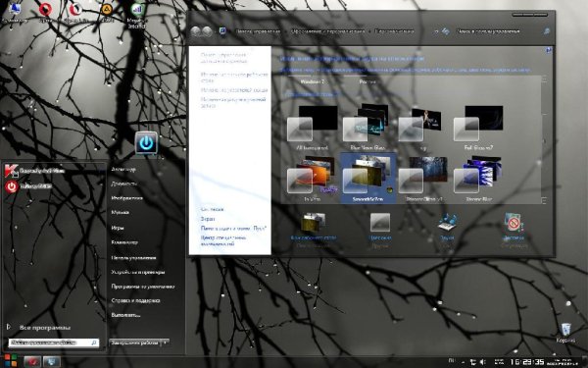Open the second desktop icon with red circle
The height and width of the screenshot is (368, 588).
coord(45,13)
